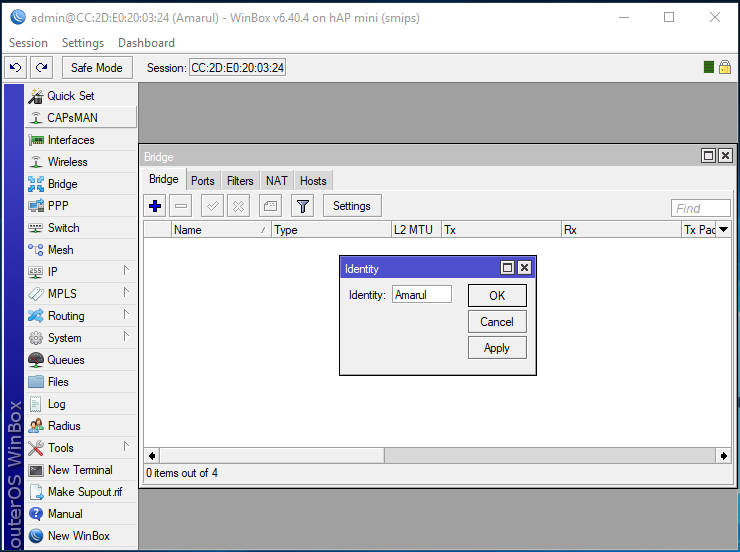Open Quick Set from sidebar
740x552 pixels.
pos(81,96)
